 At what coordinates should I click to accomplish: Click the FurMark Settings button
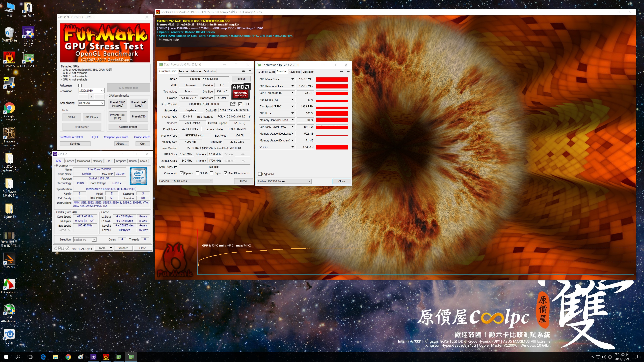(75, 144)
